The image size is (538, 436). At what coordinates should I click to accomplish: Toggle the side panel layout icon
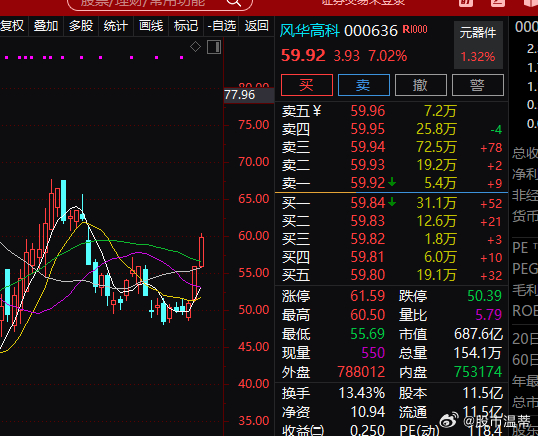tap(214, 47)
